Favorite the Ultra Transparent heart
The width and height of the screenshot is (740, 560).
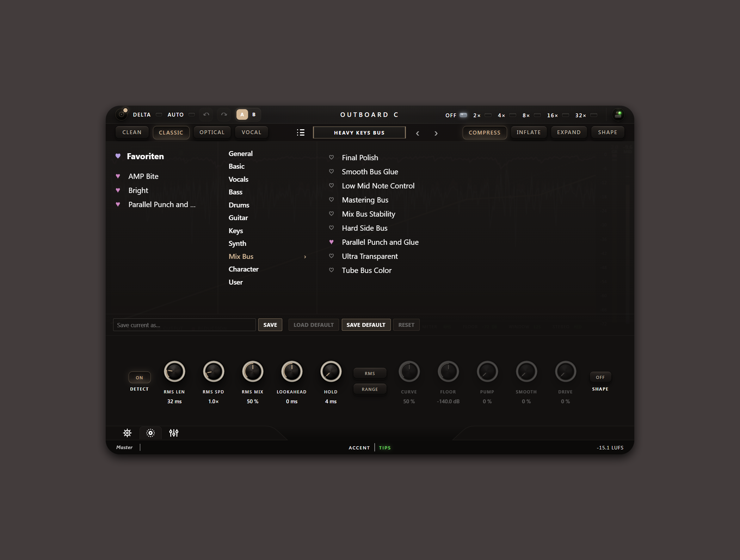click(x=331, y=256)
